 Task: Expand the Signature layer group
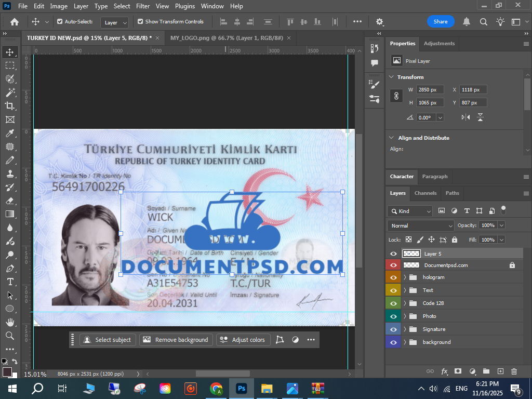pyautogui.click(x=405, y=329)
